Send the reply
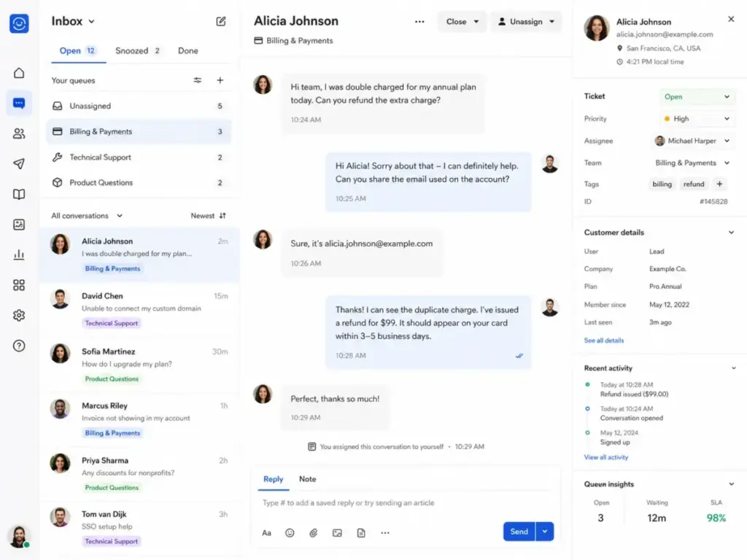Screen dimensions: 747x560 click(519, 532)
